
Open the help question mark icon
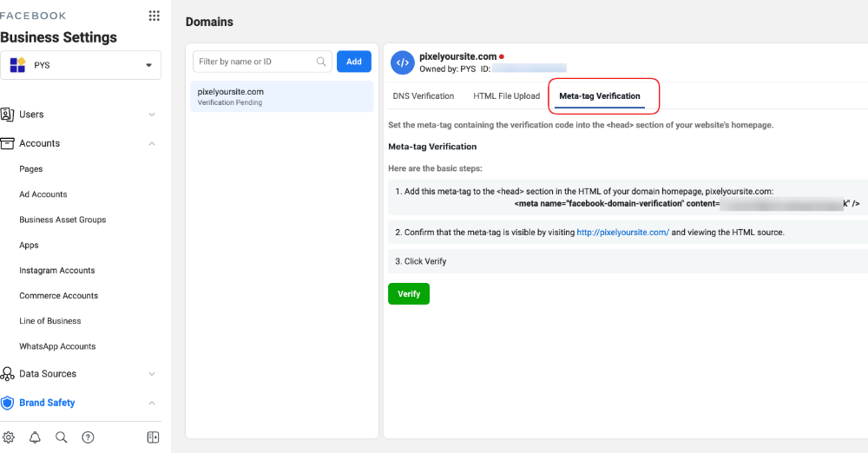[88, 437]
